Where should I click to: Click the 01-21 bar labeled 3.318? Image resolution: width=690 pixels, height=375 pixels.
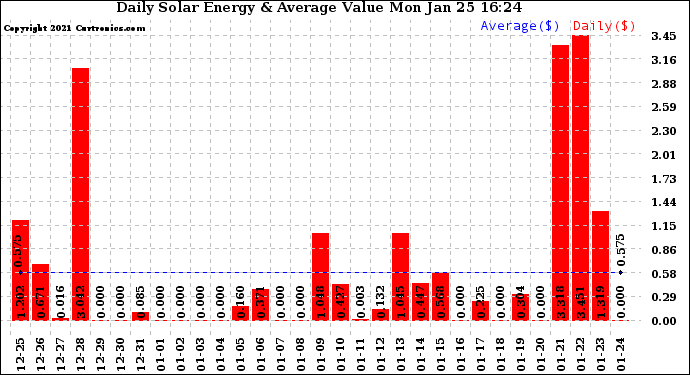point(560,183)
